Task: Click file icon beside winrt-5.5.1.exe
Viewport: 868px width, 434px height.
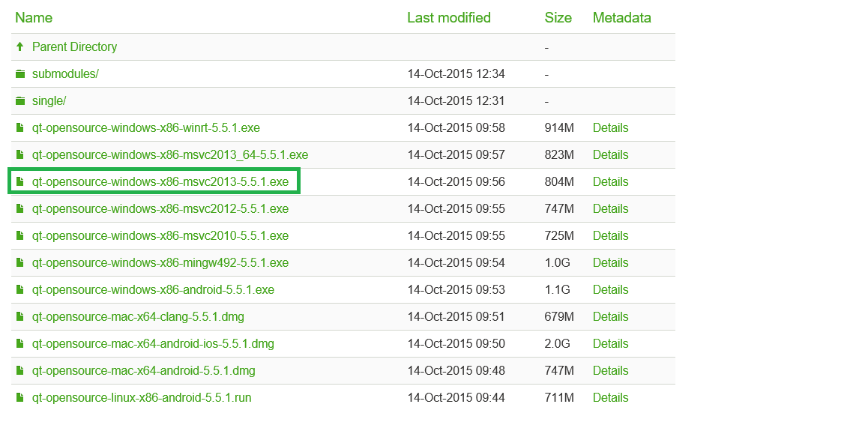Action: [x=20, y=128]
